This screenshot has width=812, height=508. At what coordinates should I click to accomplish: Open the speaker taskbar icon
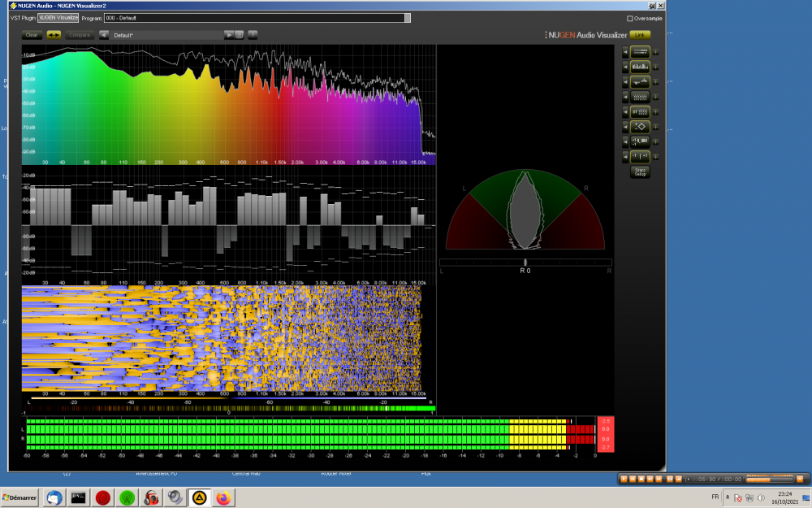coord(175,497)
